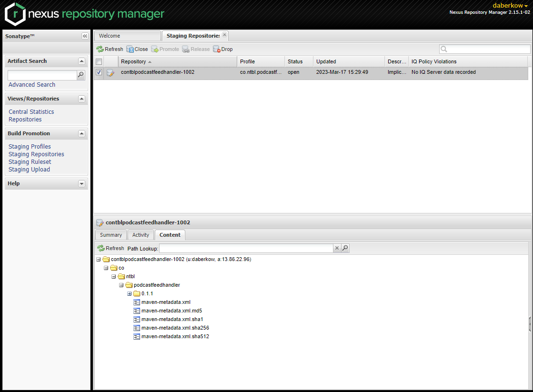This screenshot has width=533, height=392.
Task: Collapse the Sonatype sidebar panel
Action: click(85, 36)
